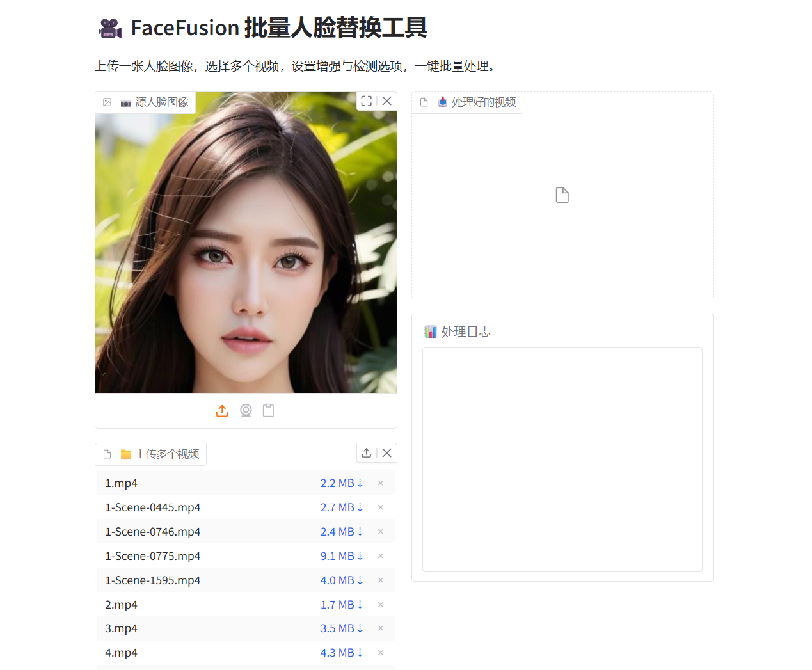The width and height of the screenshot is (812, 670).
Task: Click the clipboard paste icon
Action: click(269, 411)
